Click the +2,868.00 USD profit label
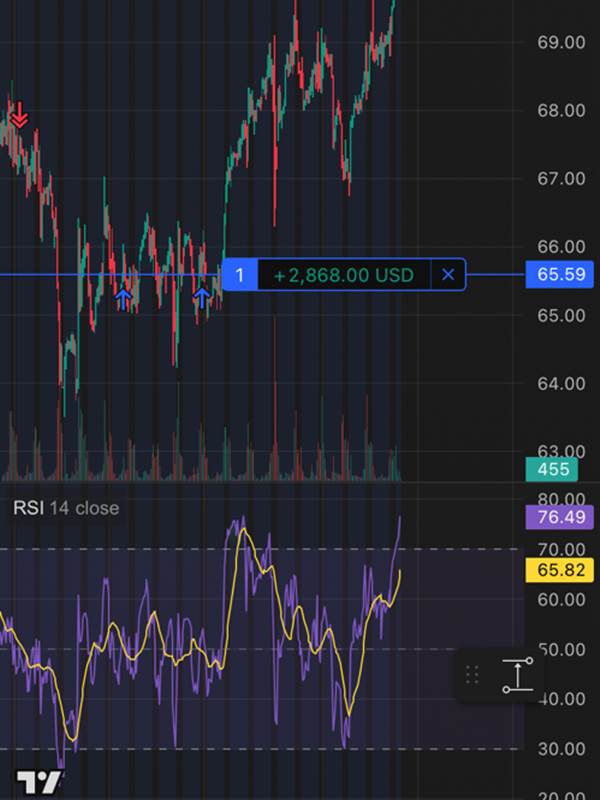The height and width of the screenshot is (800, 600). click(344, 275)
